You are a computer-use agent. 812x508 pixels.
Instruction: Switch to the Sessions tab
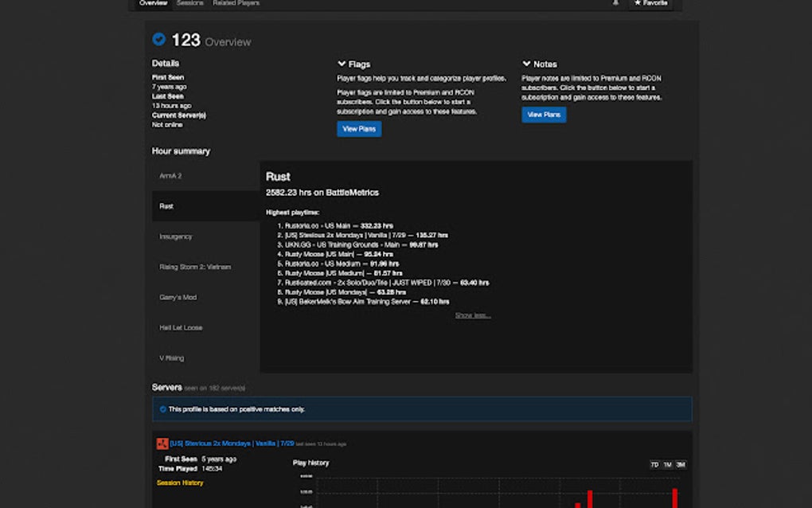(190, 3)
